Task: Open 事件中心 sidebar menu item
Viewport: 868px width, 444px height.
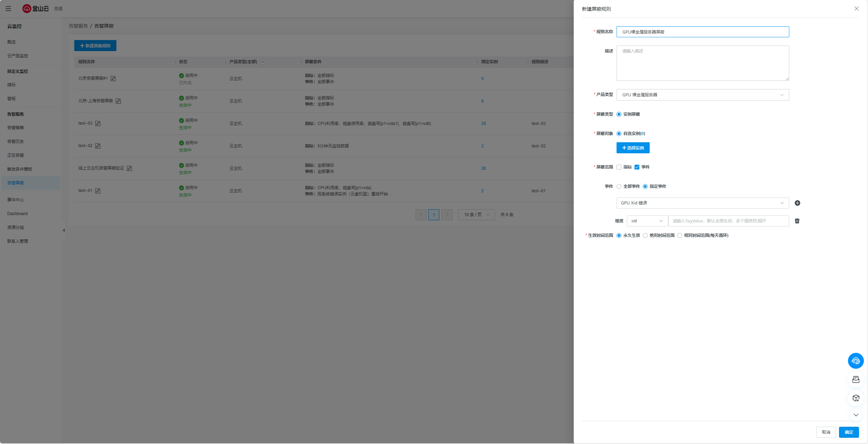Action: coord(16,200)
